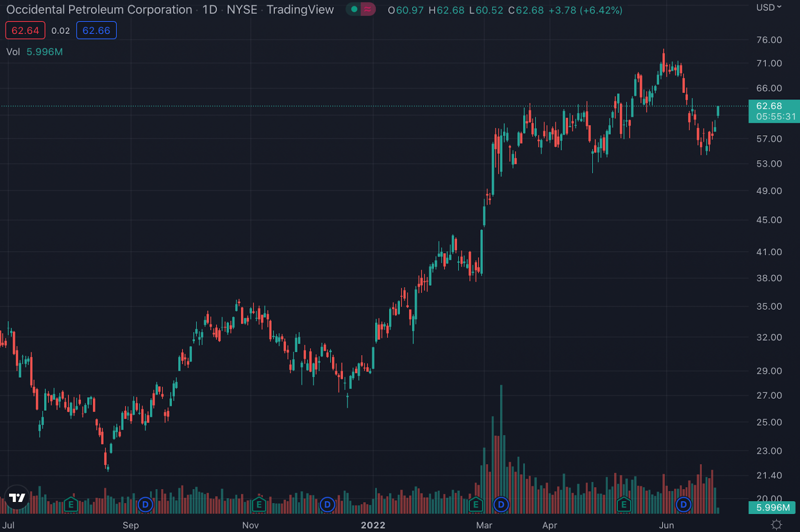
Task: Click the Occidental Petroleum Corporation symbol title
Action: [99, 9]
